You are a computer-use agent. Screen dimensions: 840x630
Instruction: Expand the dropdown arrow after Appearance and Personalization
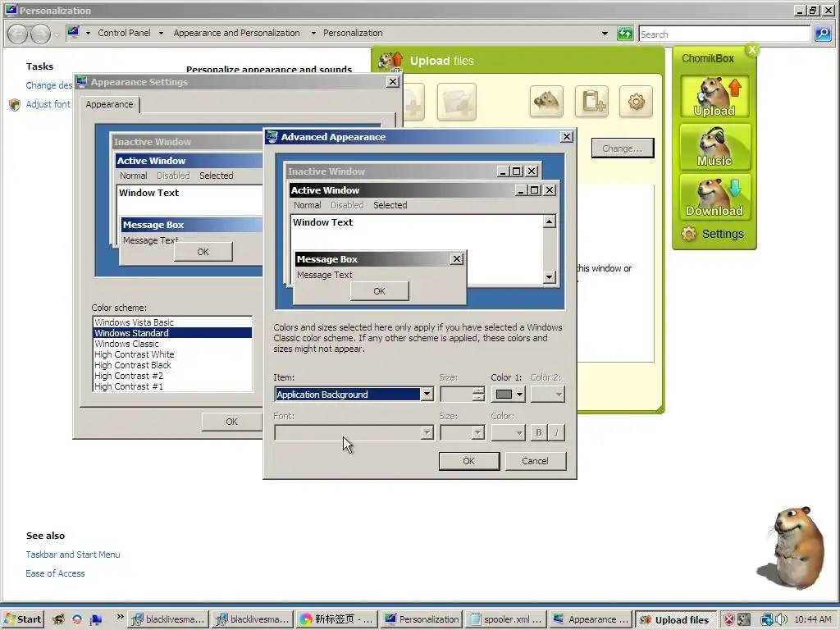(313, 33)
